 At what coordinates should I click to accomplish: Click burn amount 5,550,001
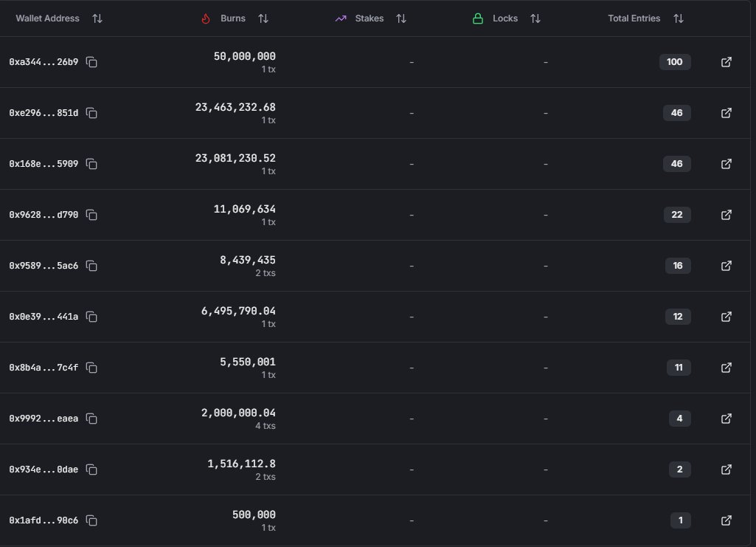[248, 362]
